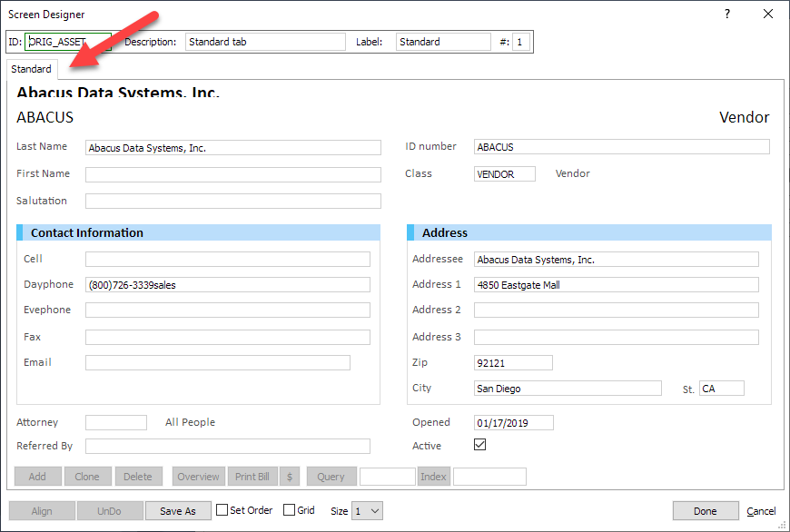The image size is (790, 532).
Task: Click the Clone button
Action: [x=88, y=477]
